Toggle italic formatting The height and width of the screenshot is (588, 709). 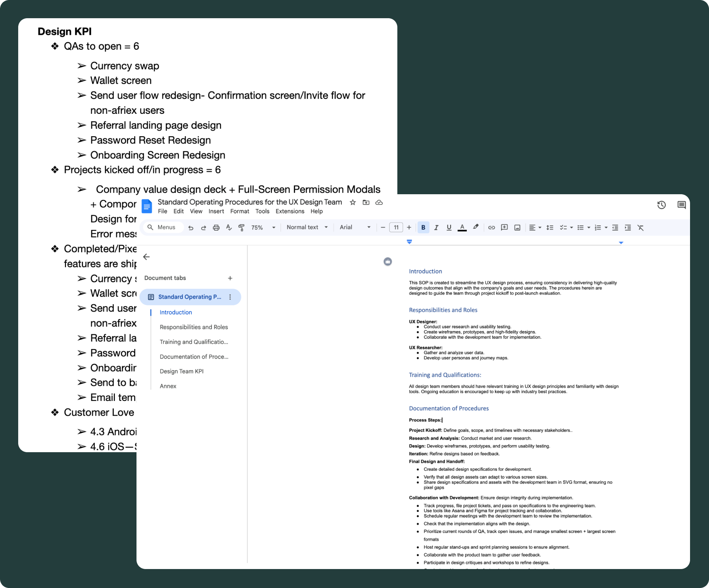436,228
